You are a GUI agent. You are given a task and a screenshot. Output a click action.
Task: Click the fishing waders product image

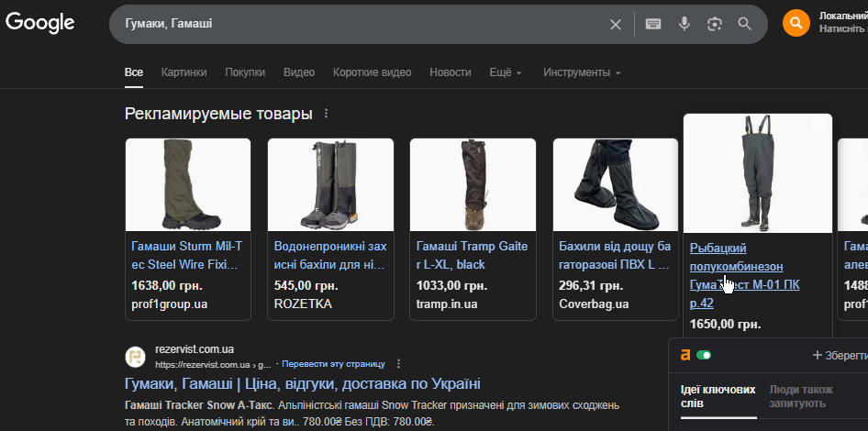tap(758, 173)
